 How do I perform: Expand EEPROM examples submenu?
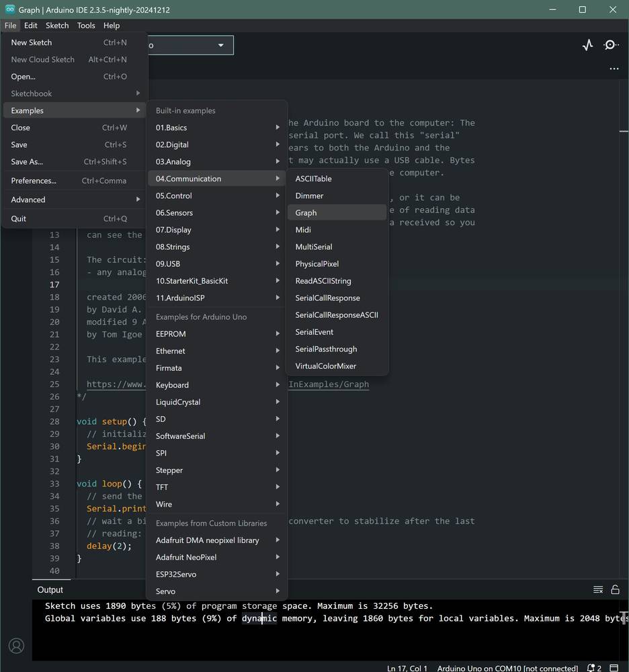click(217, 334)
